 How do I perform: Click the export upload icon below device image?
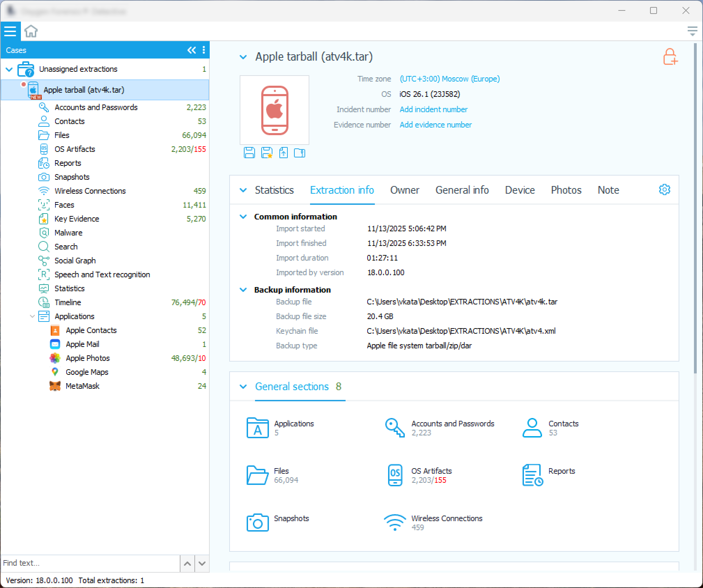[x=284, y=153]
